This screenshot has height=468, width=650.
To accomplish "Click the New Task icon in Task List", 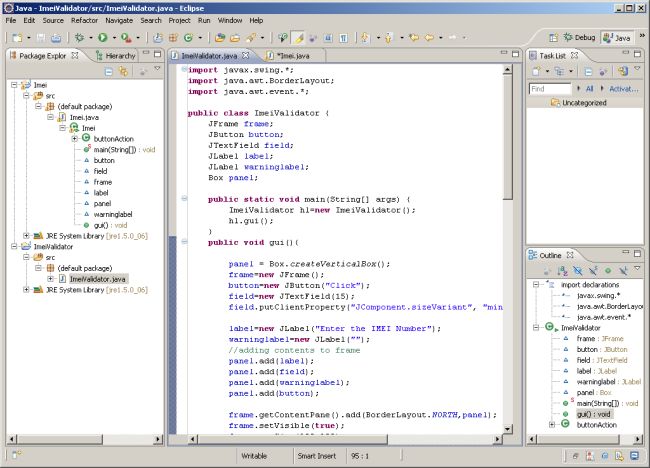I will coord(537,72).
